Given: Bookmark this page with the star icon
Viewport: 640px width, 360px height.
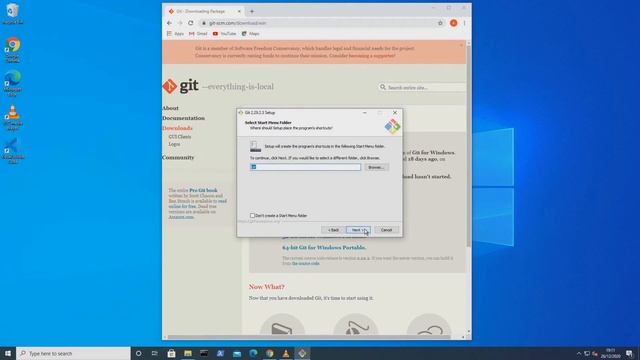Looking at the screenshot, I should click(x=440, y=23).
